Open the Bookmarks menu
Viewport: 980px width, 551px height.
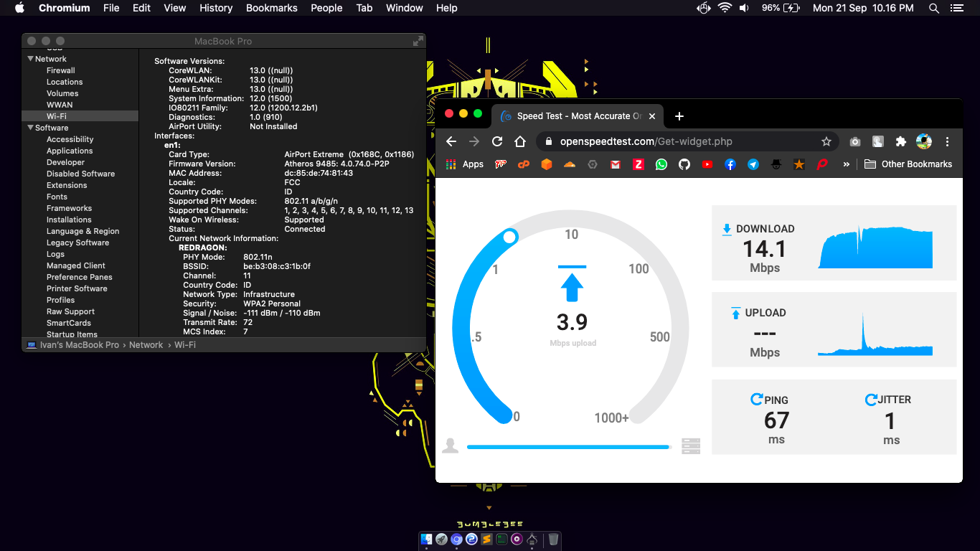(271, 8)
